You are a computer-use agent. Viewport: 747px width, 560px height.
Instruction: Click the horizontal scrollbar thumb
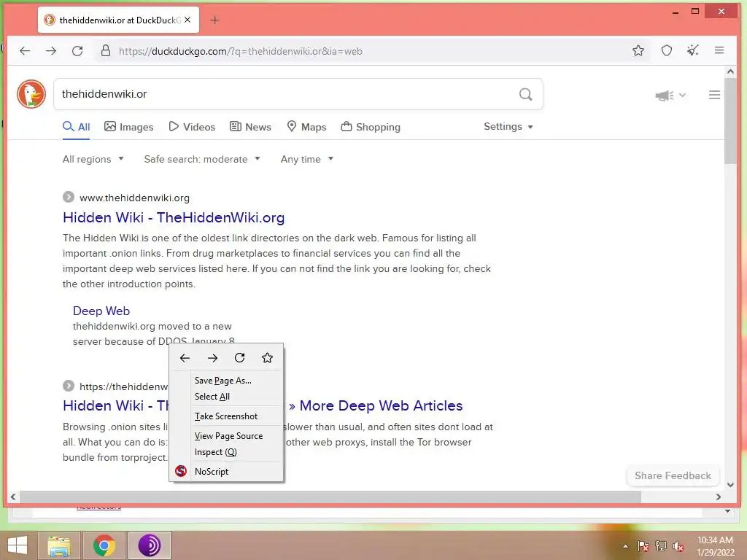click(x=330, y=497)
